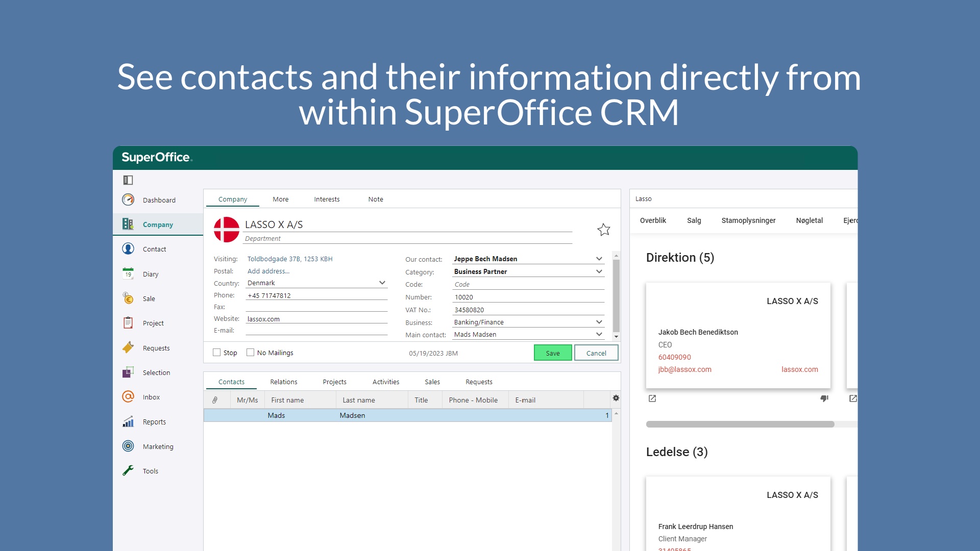Click the Sale coin icon
Image resolution: width=980 pixels, height=551 pixels.
tap(128, 298)
